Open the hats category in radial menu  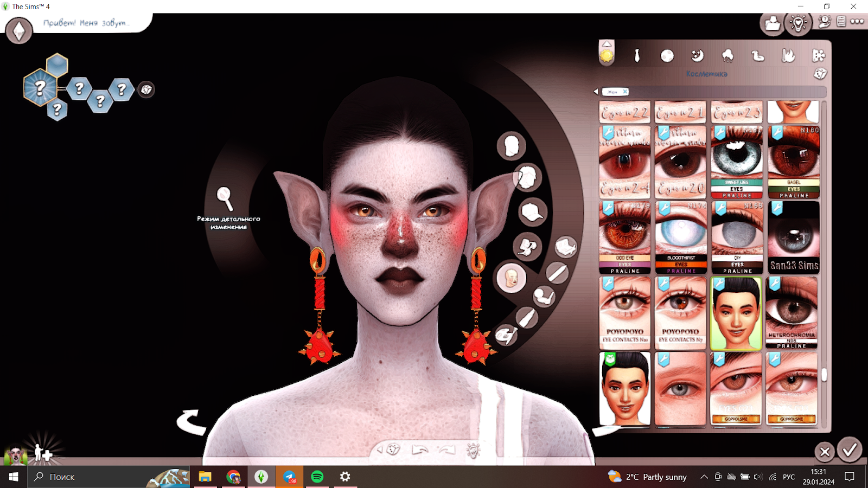tap(532, 212)
